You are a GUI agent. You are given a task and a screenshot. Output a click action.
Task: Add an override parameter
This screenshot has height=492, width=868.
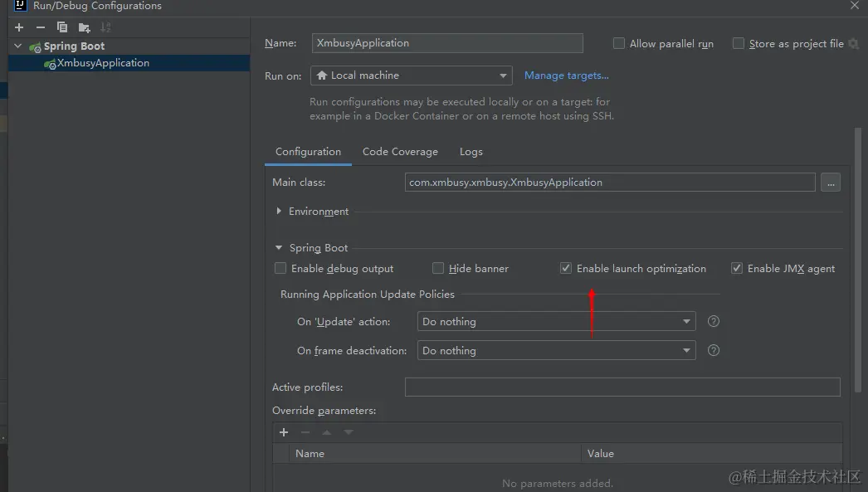(284, 432)
